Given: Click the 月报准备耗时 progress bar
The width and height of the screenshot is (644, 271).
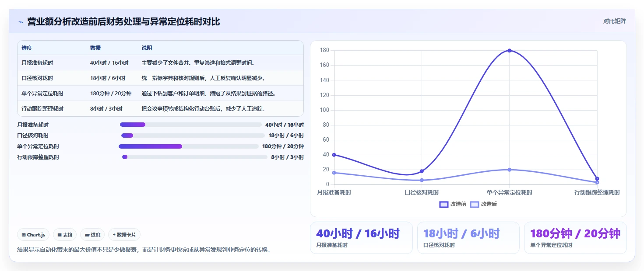Looking at the screenshot, I should [x=191, y=125].
